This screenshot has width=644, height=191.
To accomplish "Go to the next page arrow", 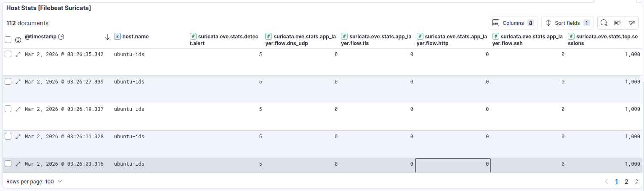I will coord(636,182).
